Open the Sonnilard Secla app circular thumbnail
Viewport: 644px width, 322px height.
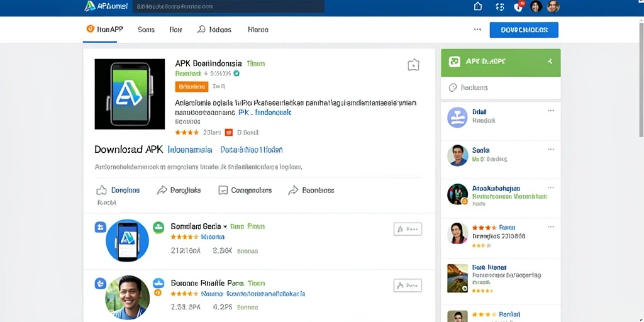coord(127,240)
